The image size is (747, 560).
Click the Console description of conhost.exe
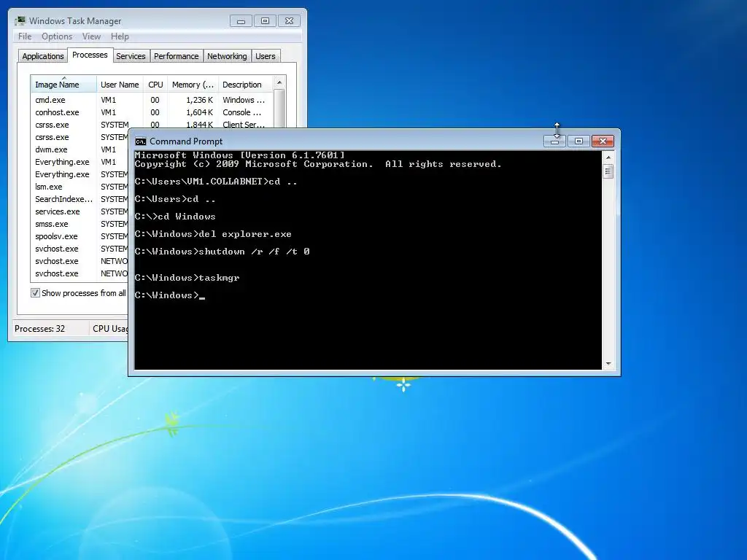(242, 112)
